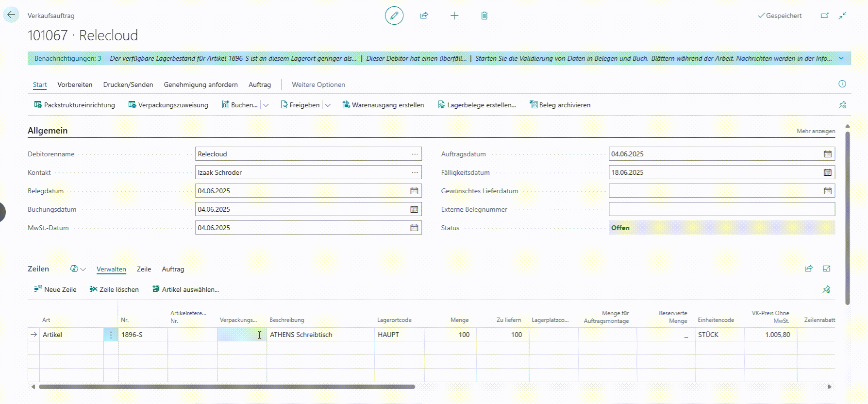Toggle the pencil edit mode icon

click(394, 16)
